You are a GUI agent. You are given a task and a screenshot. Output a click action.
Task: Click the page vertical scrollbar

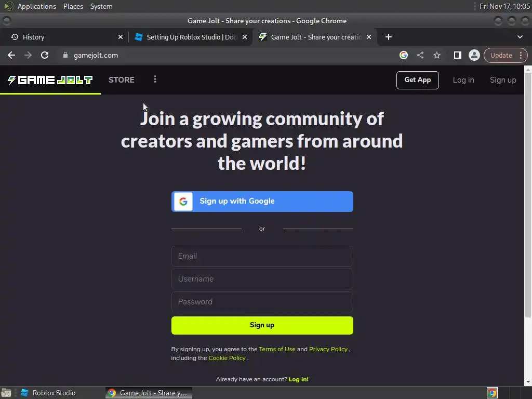coord(528,195)
